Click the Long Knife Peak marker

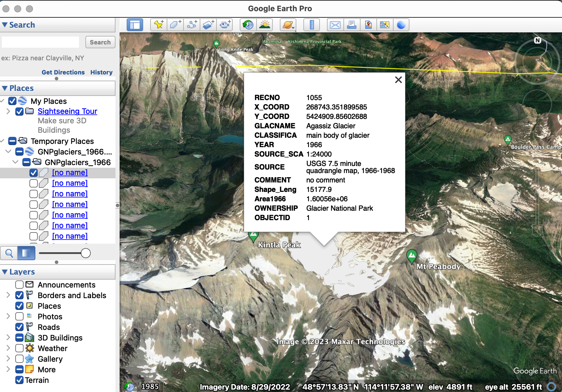point(216,44)
